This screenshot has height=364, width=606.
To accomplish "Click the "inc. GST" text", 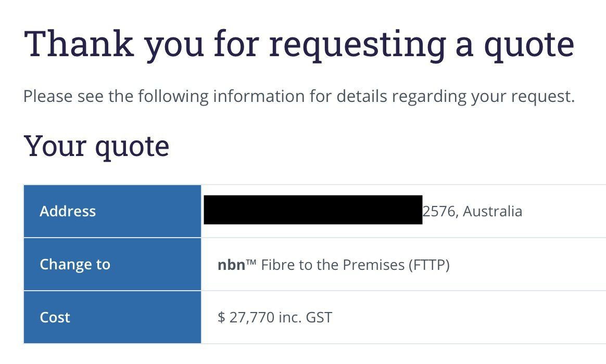I will click(305, 317).
